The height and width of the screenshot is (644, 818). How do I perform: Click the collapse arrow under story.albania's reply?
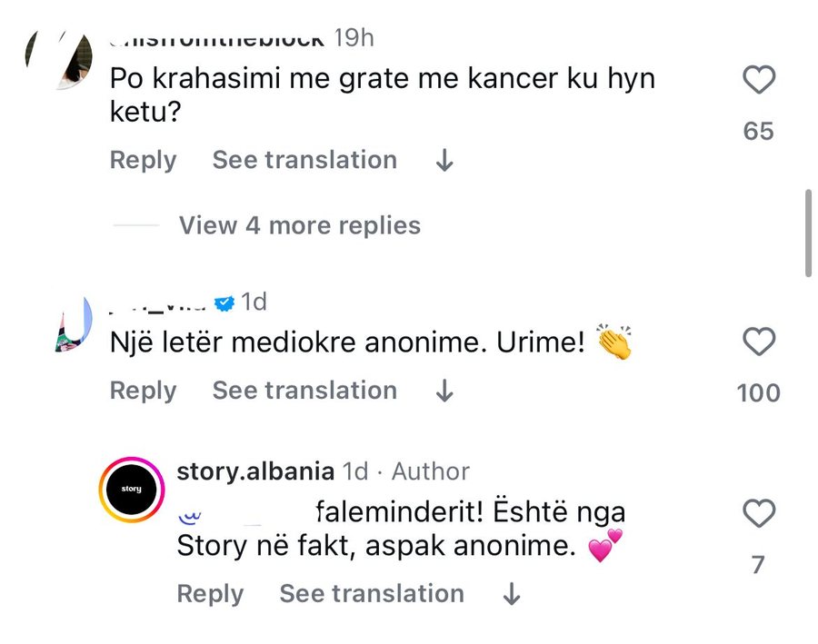coord(511,593)
